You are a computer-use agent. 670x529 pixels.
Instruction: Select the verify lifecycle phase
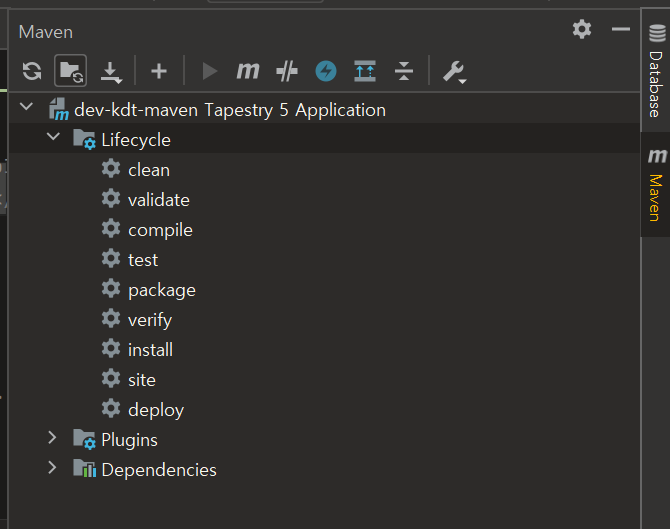coord(150,320)
